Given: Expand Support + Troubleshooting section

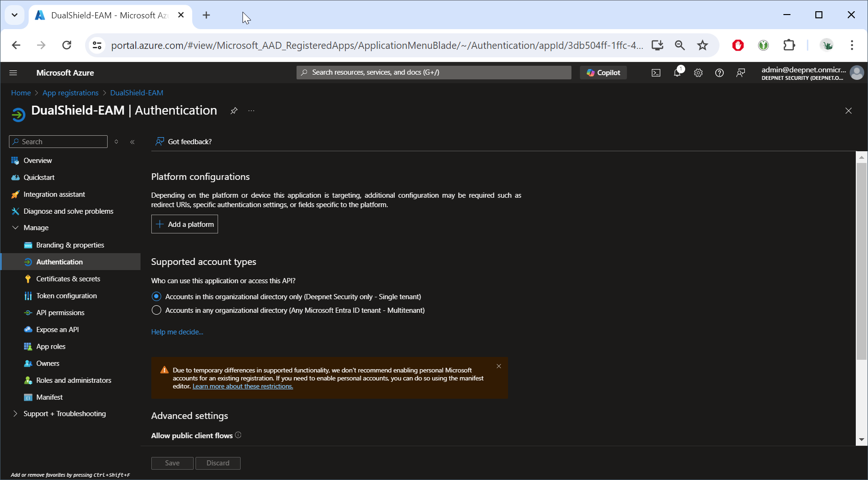Looking at the screenshot, I should [15, 414].
